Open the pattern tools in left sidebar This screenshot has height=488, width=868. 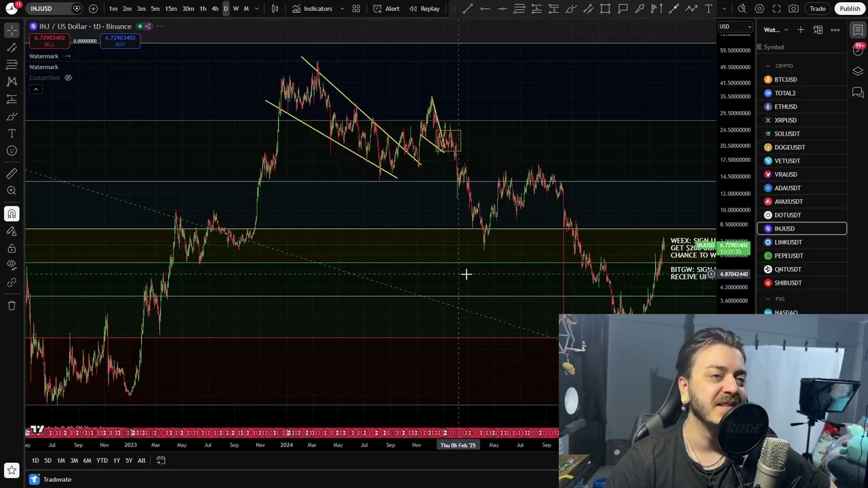pyautogui.click(x=12, y=81)
